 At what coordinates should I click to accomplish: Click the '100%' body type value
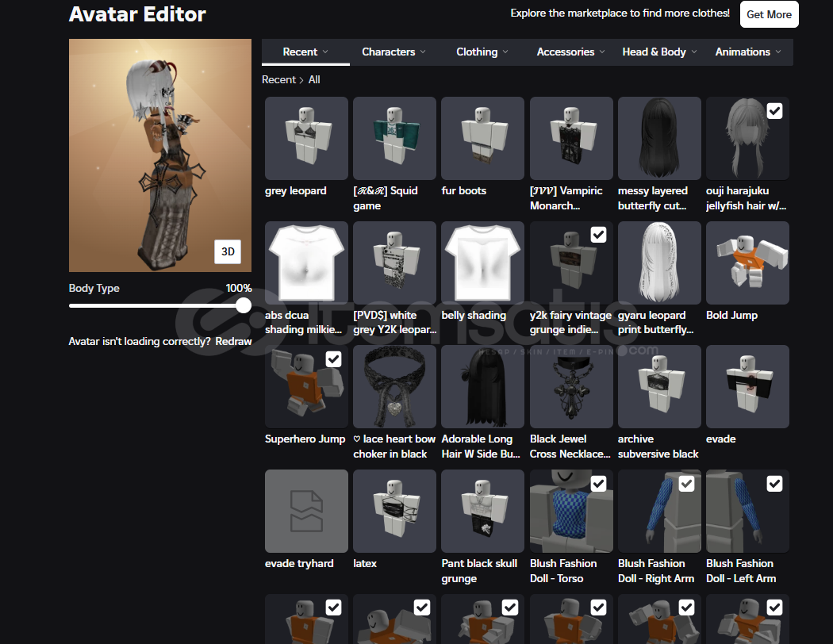pyautogui.click(x=239, y=288)
